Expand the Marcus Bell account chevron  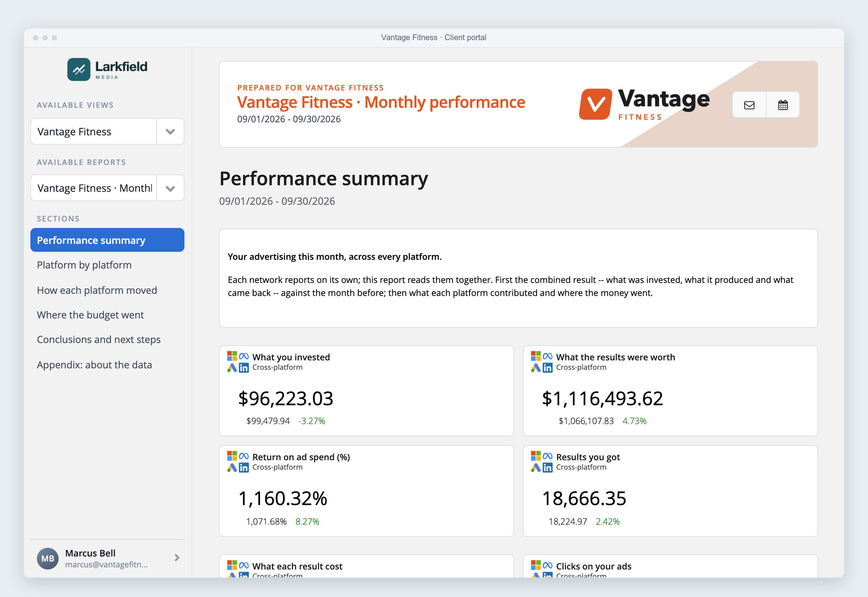click(177, 558)
